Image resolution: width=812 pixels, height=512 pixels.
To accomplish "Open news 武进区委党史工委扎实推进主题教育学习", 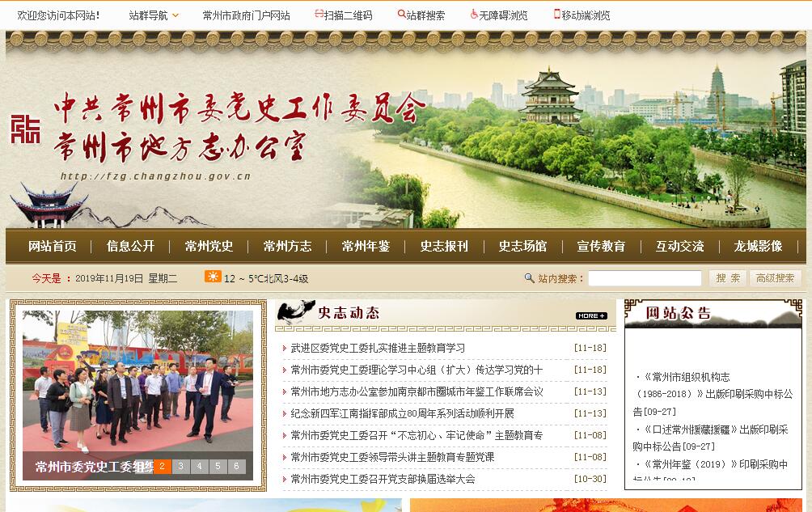I will tap(378, 348).
